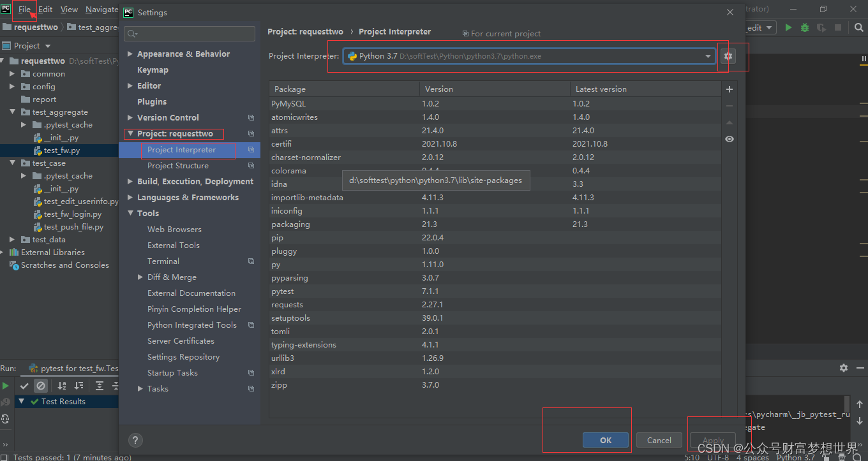Sort by Package column header
This screenshot has width=868, height=461.
point(344,89)
